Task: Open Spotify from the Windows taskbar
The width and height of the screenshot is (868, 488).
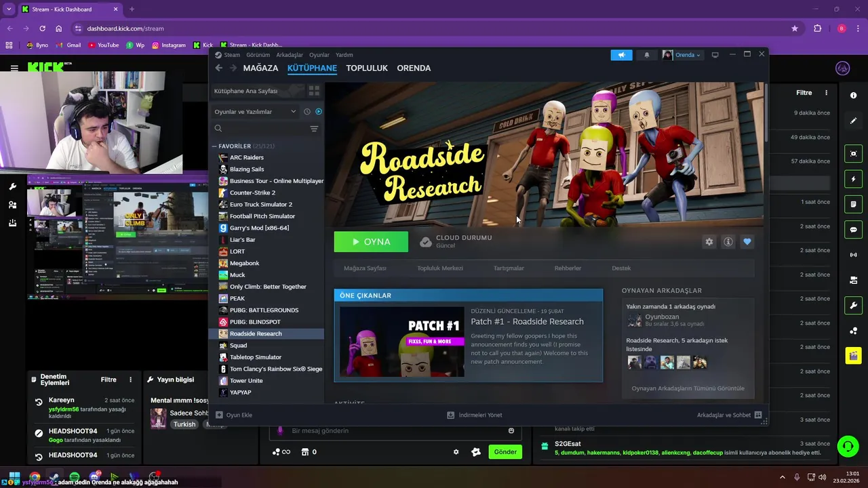Action: click(x=74, y=478)
